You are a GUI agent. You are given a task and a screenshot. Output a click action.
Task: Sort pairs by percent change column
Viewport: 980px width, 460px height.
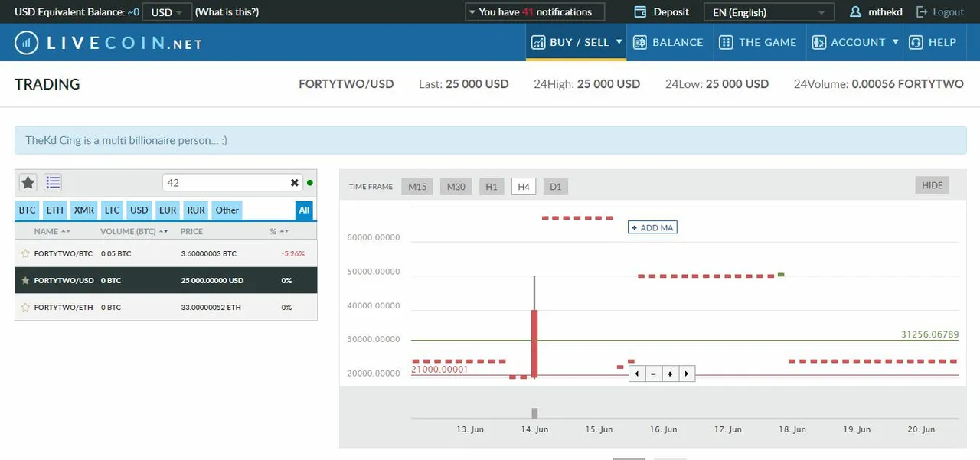click(278, 231)
